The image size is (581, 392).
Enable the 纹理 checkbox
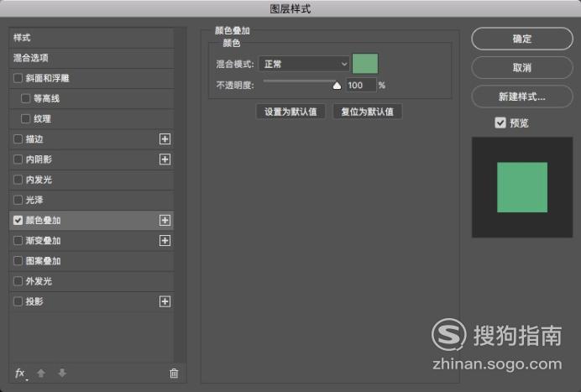click(25, 119)
